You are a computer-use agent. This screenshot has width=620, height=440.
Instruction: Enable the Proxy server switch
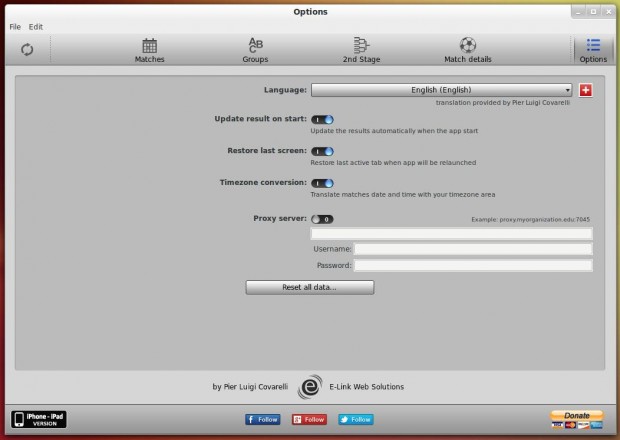tap(322, 219)
